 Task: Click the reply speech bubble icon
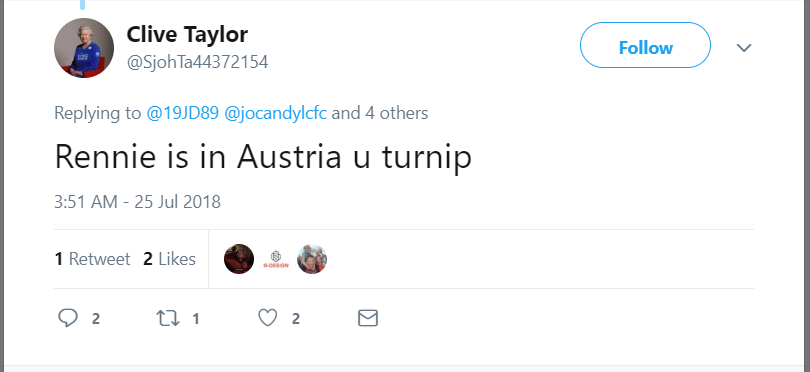[68, 318]
